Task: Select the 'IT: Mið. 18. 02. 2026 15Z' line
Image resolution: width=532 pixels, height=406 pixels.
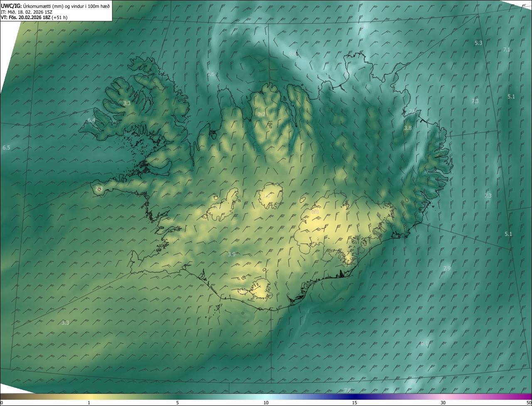Action: pos(26,12)
